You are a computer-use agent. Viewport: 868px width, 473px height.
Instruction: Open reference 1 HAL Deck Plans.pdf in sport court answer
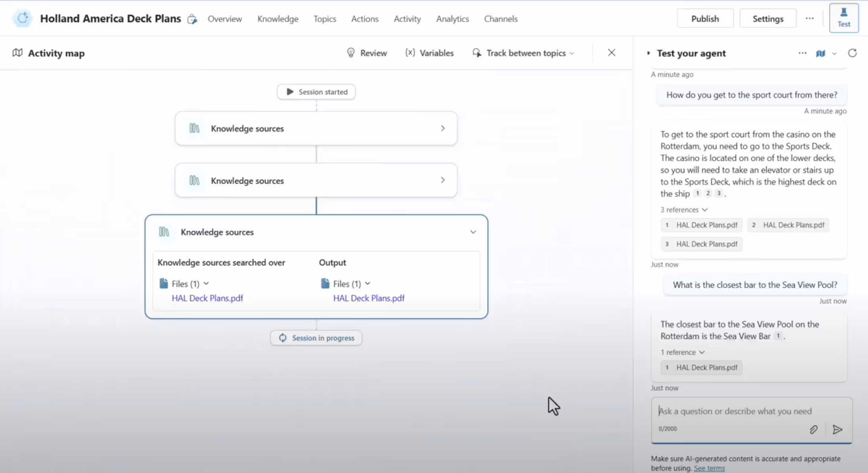click(701, 225)
